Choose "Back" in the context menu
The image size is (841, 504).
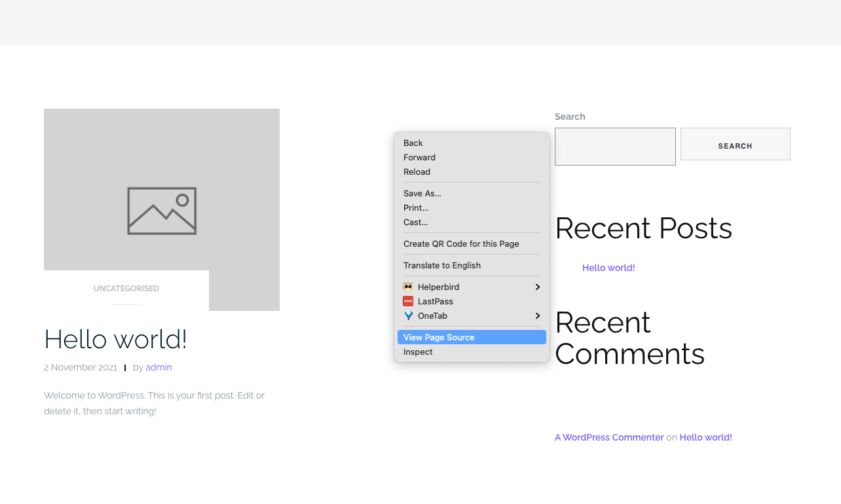click(413, 143)
